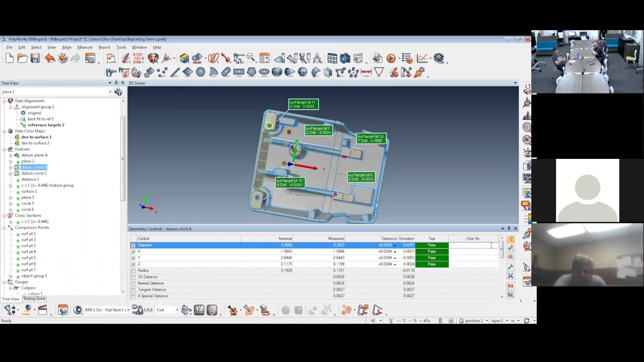
Task: Click the points feature icon
Action: (162, 72)
